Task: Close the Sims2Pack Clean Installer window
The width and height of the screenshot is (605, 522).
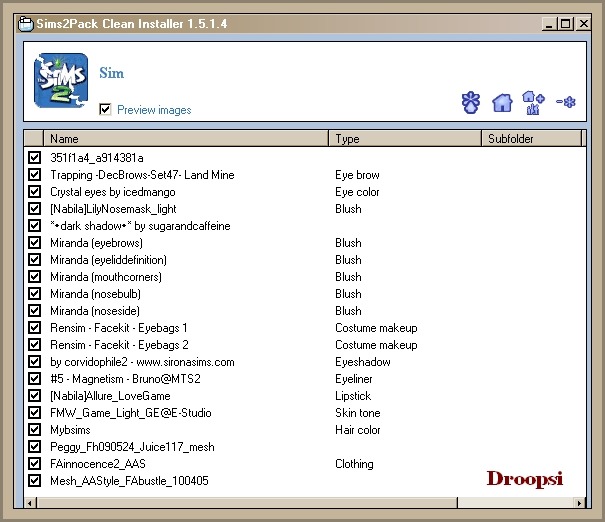Action: [x=584, y=24]
